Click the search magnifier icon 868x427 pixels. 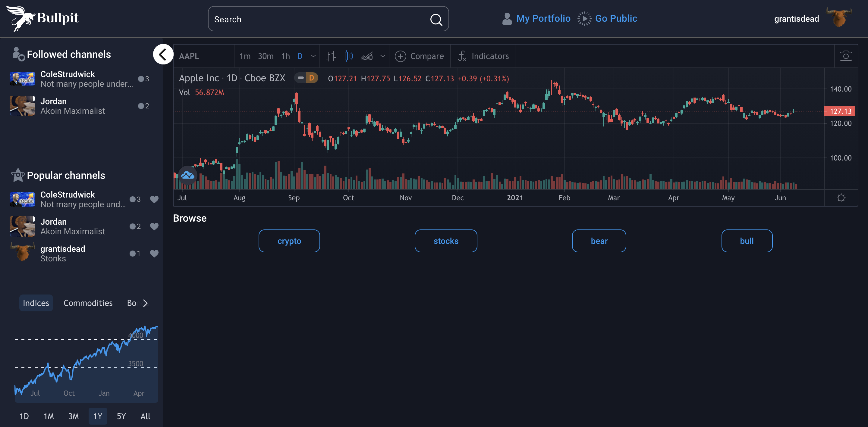(x=436, y=20)
